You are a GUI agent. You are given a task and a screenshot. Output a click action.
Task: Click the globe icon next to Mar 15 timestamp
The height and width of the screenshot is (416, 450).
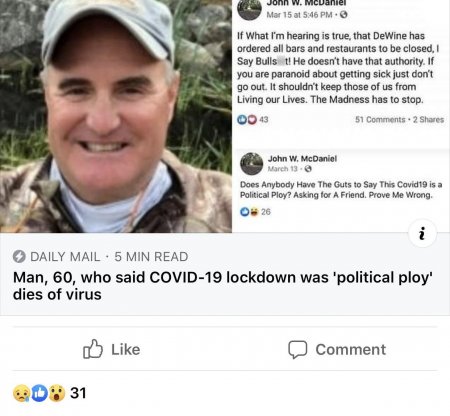tap(344, 15)
